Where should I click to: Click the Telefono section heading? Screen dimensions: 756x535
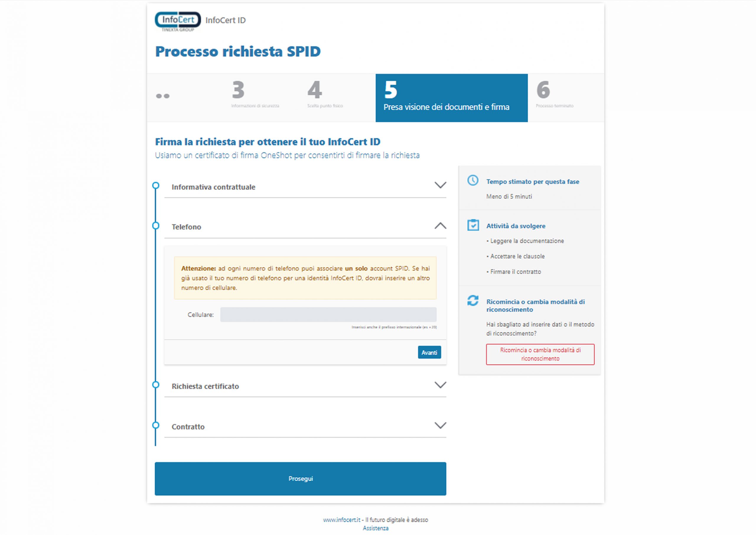(x=186, y=227)
